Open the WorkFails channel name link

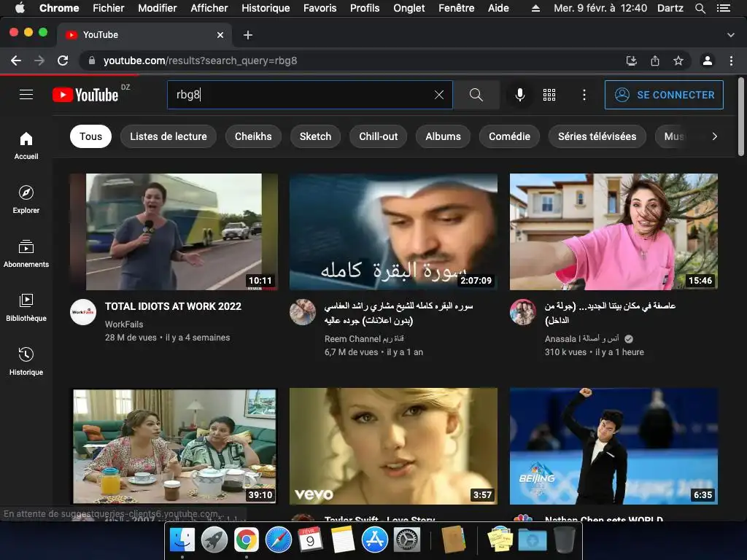tap(124, 324)
